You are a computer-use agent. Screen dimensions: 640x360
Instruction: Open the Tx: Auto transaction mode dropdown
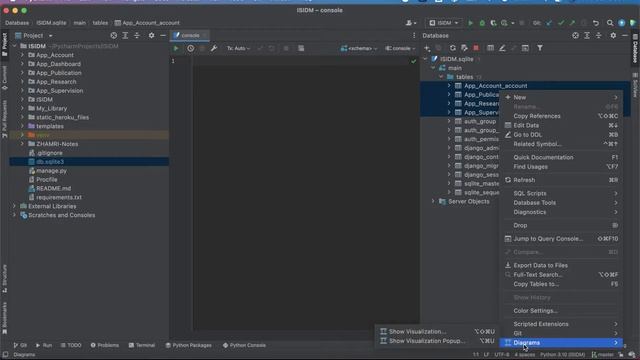tap(238, 48)
